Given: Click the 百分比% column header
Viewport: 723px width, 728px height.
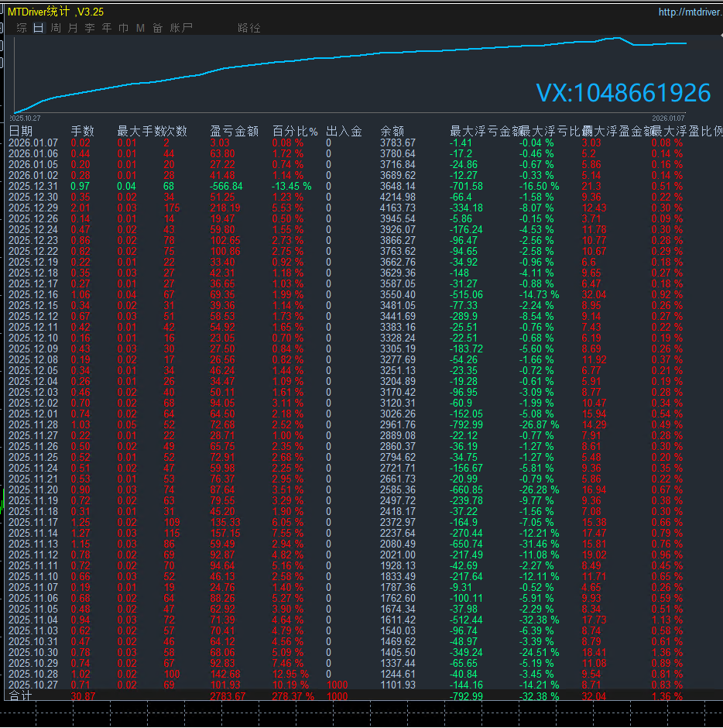Looking at the screenshot, I should [295, 132].
